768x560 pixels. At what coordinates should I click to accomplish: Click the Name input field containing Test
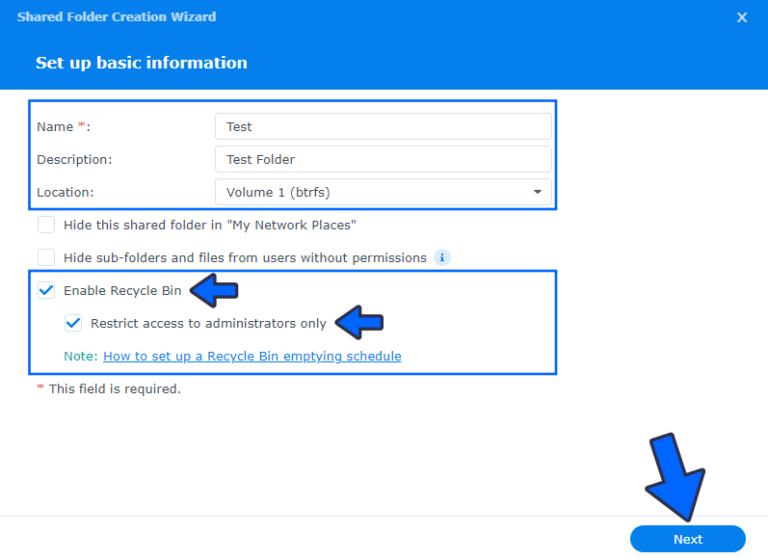coord(383,126)
